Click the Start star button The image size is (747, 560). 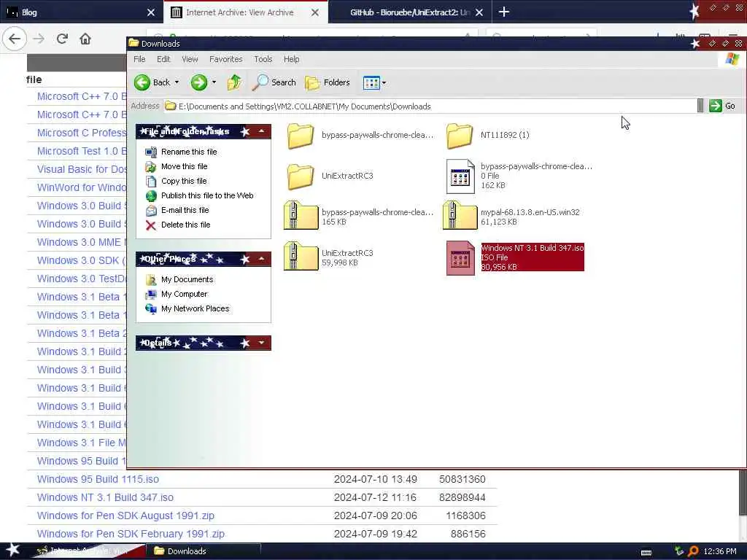(x=12, y=551)
